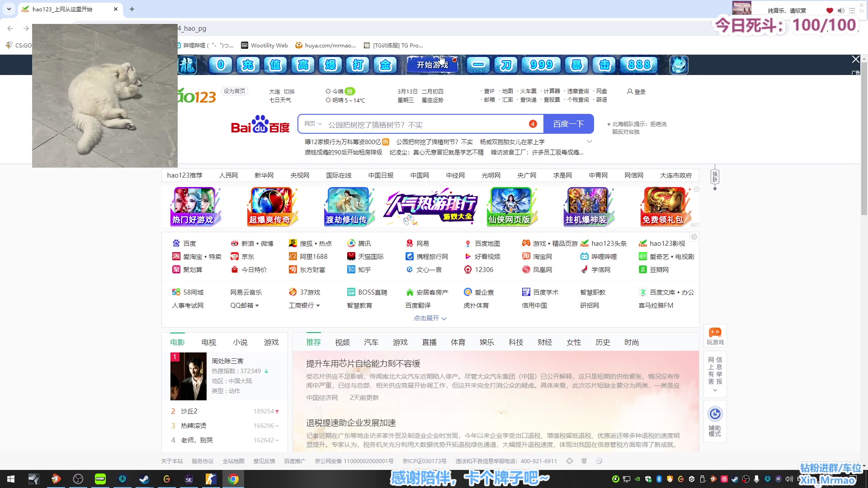Open the 工商银行 dropdown arrow

tap(318, 306)
